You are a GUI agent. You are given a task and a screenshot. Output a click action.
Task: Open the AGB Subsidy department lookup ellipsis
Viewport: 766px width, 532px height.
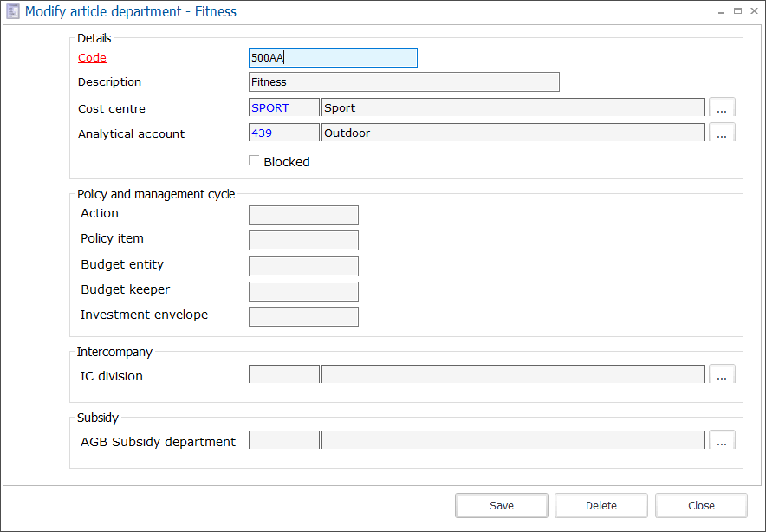point(722,440)
